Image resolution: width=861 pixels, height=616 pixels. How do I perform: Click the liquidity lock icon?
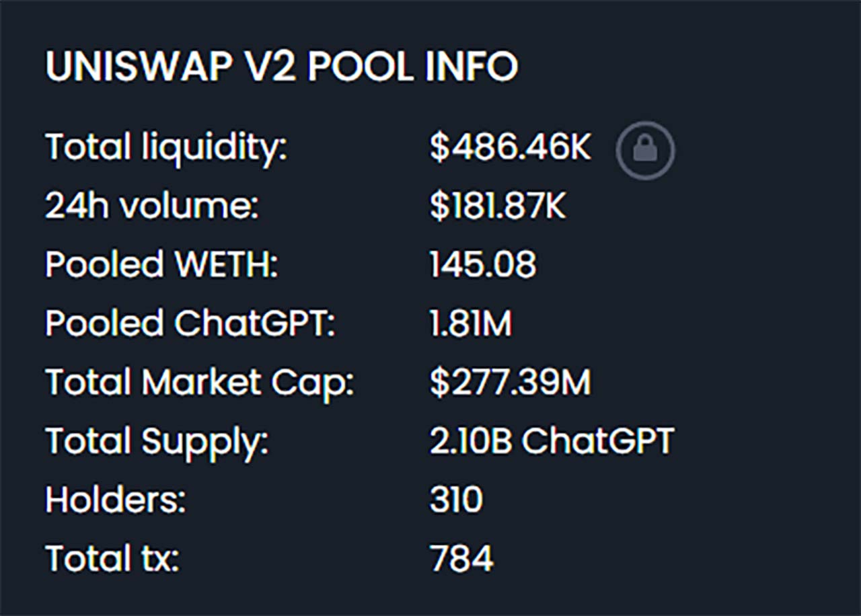[645, 150]
